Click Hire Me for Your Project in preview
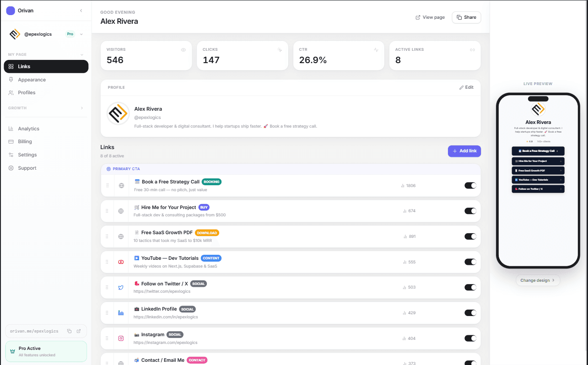Screen dimensions: 588x365 538,161
